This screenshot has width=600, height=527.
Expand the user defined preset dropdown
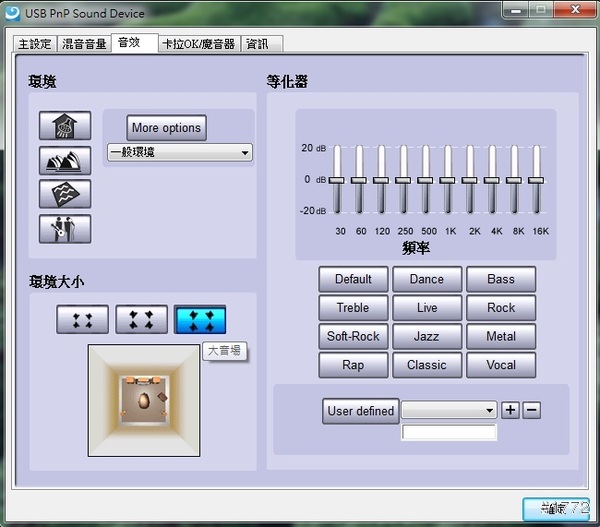[449, 410]
